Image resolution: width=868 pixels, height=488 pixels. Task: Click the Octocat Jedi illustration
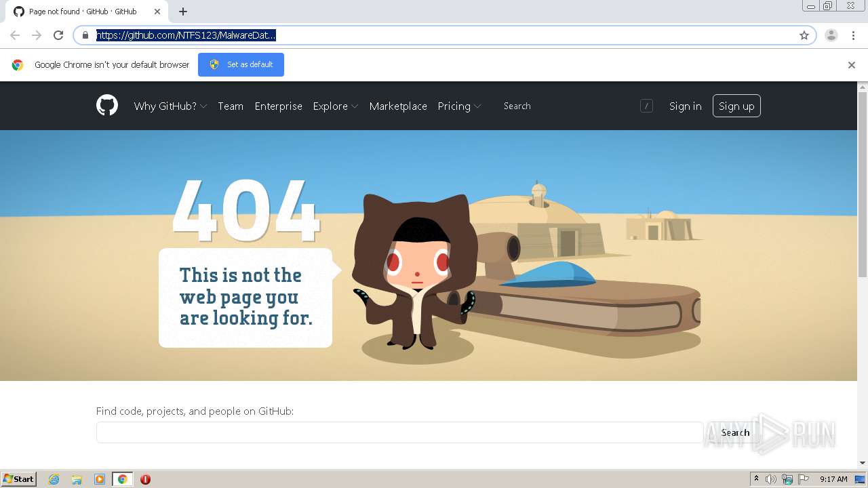(x=415, y=271)
